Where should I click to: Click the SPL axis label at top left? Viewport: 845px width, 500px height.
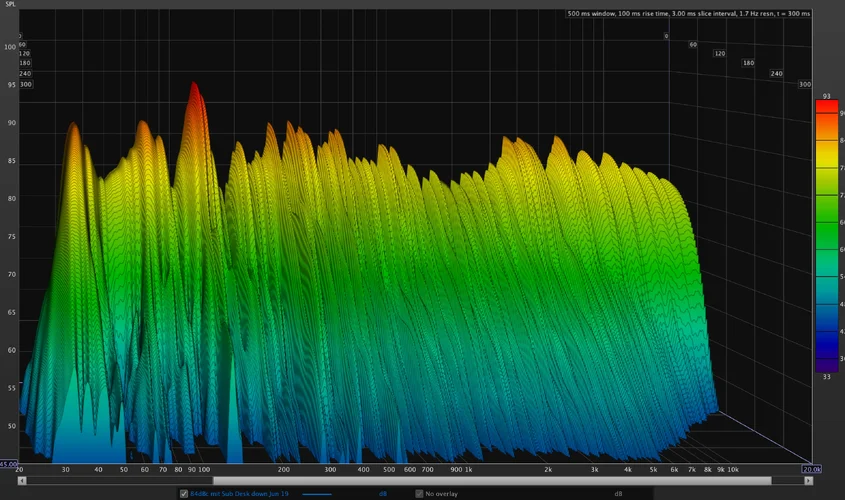[x=10, y=4]
